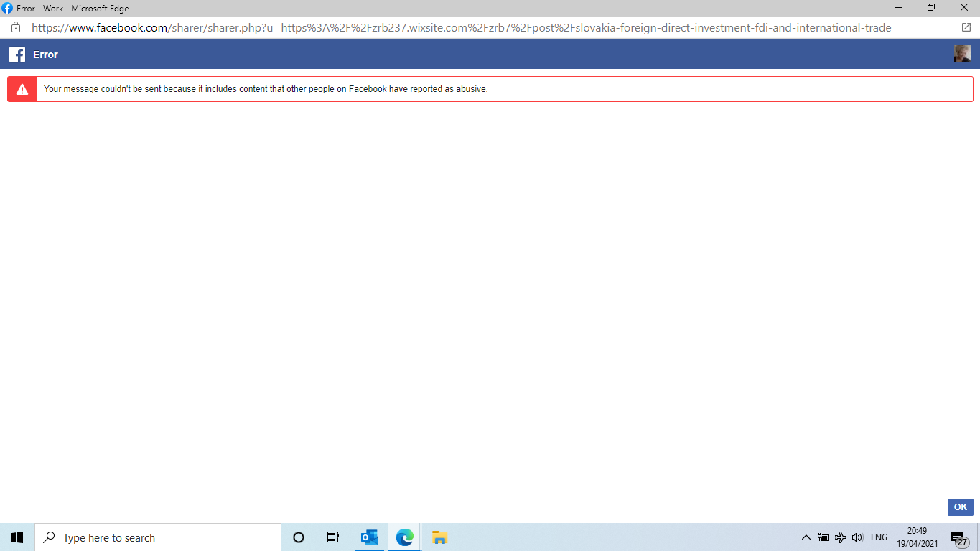The image size is (980, 551).
Task: Select the Error - Work browser tab
Action: (x=65, y=8)
